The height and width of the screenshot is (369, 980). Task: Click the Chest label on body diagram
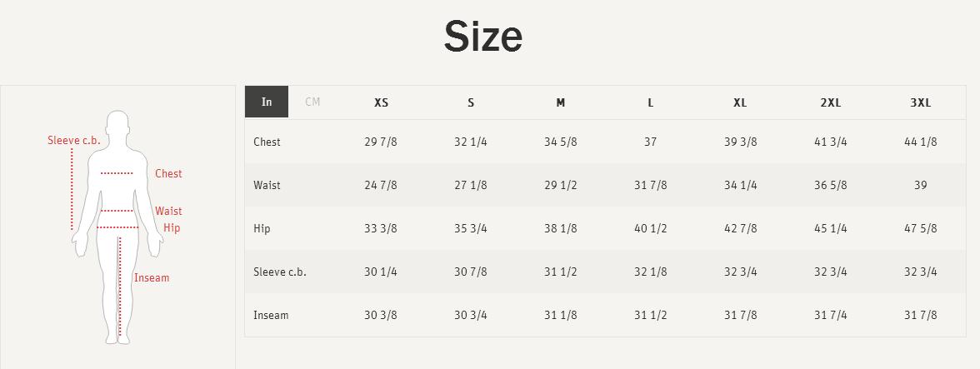tap(168, 173)
